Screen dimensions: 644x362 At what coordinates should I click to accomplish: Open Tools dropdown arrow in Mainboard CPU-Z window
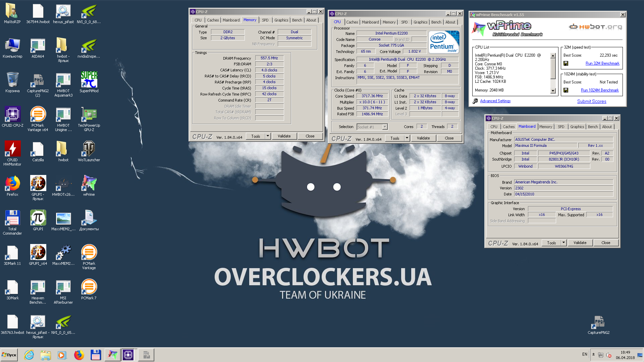(563, 243)
